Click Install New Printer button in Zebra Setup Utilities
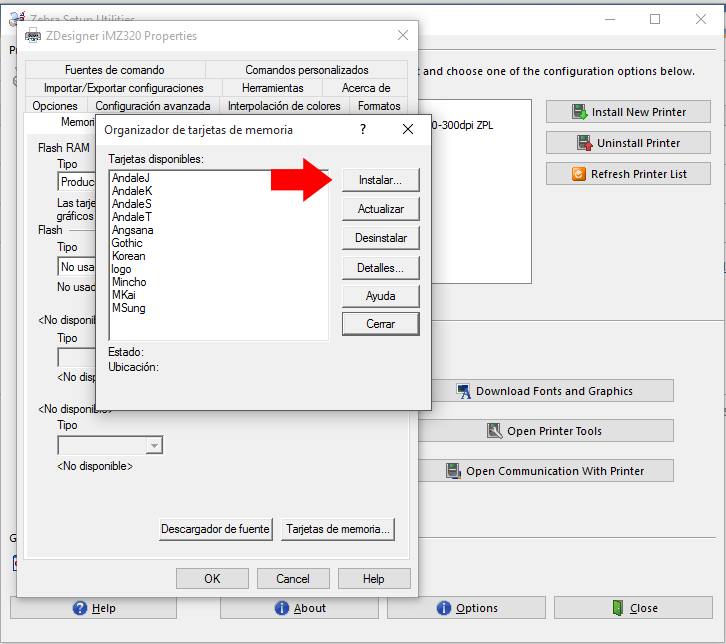 (628, 112)
